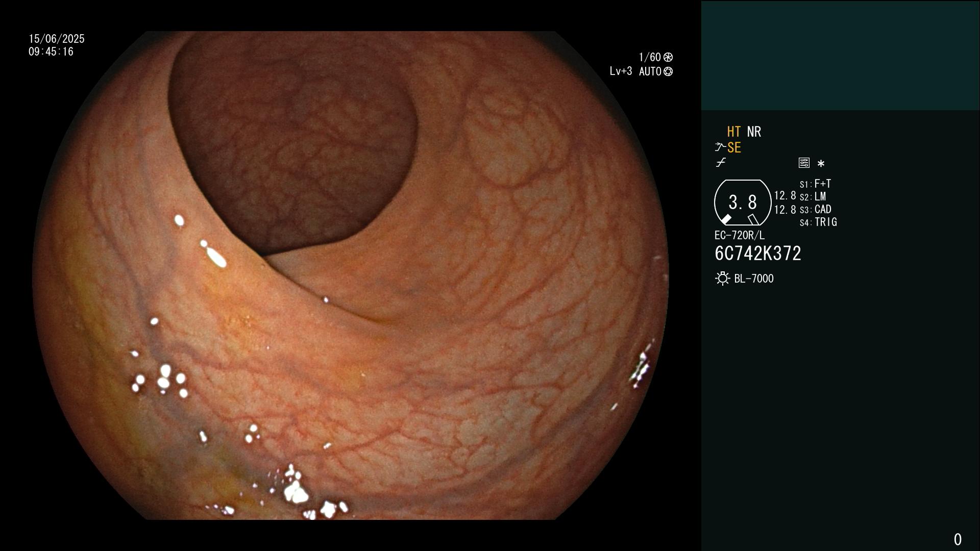Click the SE emphasis indicator

734,147
